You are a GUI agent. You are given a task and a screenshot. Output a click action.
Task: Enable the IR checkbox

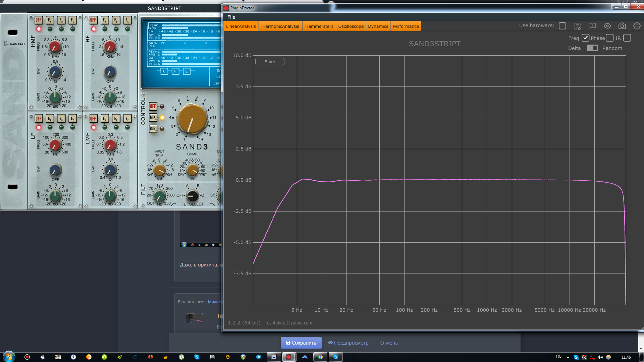(627, 38)
